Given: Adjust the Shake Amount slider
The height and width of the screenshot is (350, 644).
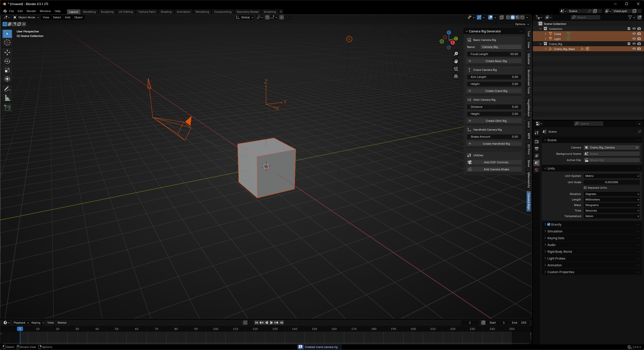Looking at the screenshot, I should pos(494,137).
